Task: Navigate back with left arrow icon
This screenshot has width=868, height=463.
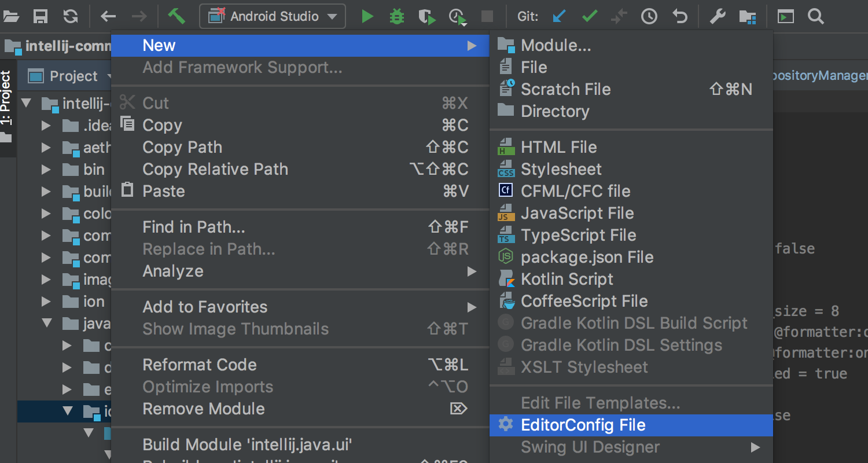Action: pos(108,16)
